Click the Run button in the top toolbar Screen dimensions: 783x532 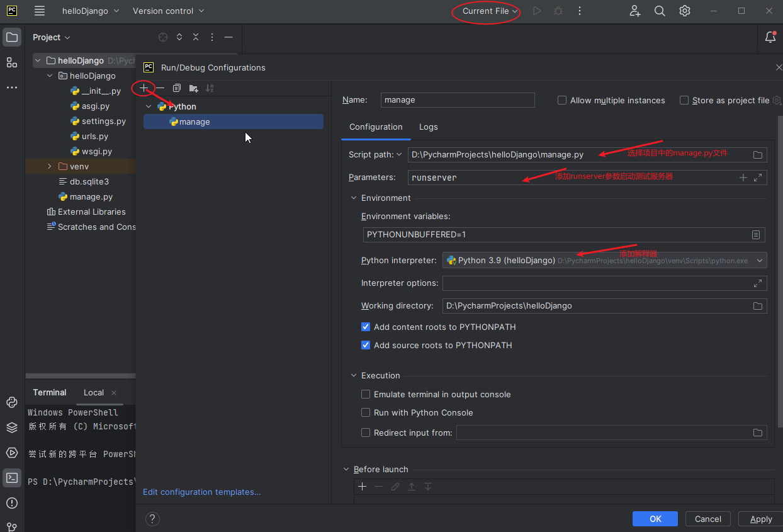(x=537, y=11)
